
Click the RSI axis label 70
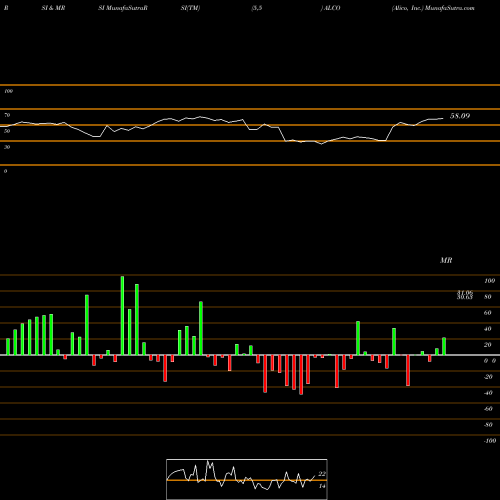point(7,115)
